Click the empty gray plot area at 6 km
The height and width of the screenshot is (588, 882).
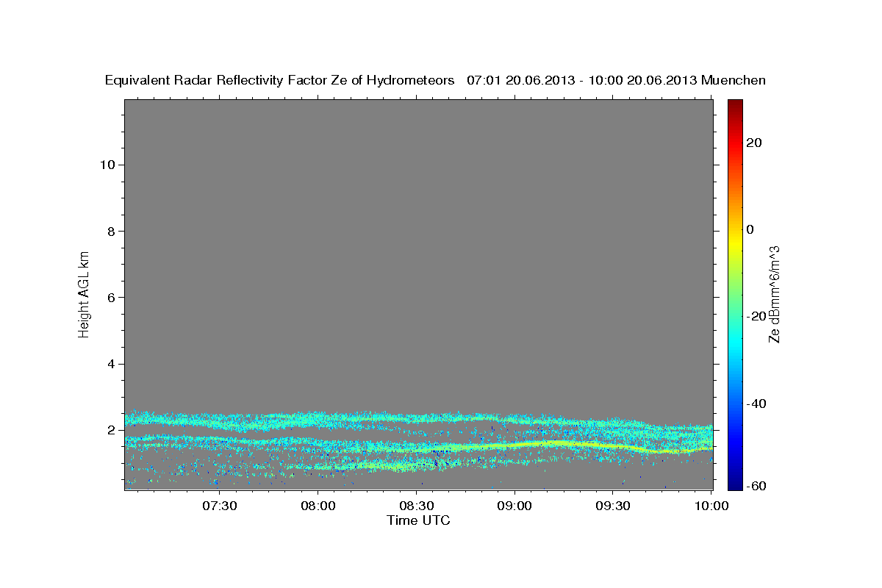419,298
